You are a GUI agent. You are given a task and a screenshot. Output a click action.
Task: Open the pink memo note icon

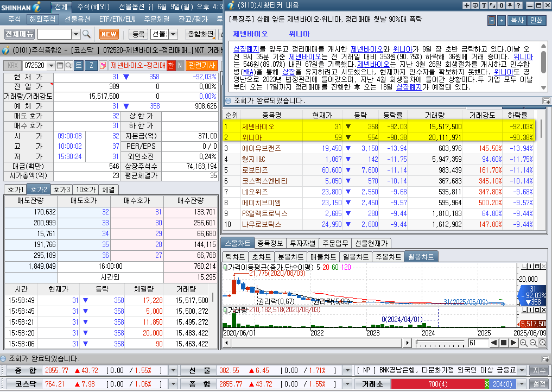click(103, 66)
